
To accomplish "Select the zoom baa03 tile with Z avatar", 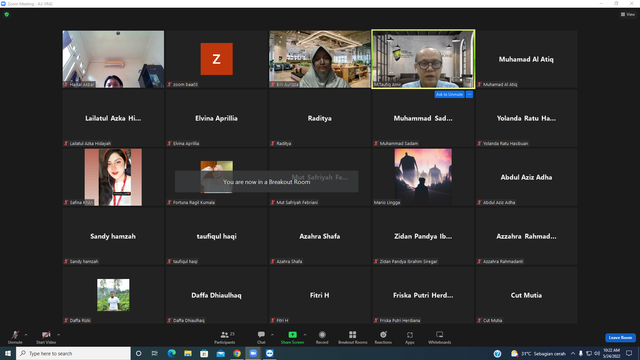I will coord(216,59).
